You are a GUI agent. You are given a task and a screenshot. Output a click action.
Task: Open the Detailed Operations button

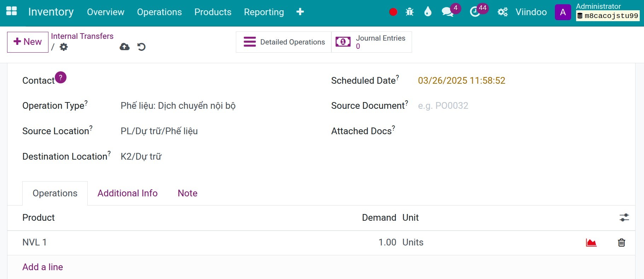pos(284,42)
